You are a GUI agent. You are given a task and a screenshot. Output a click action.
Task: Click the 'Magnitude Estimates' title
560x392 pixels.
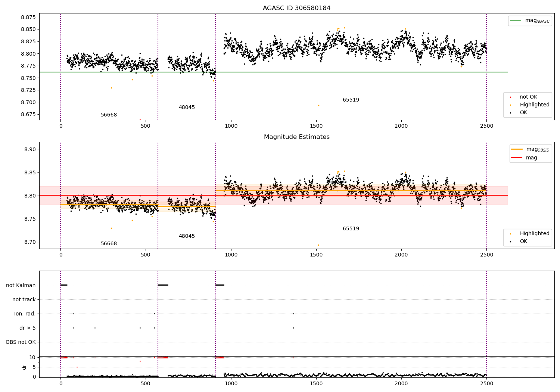[296, 137]
